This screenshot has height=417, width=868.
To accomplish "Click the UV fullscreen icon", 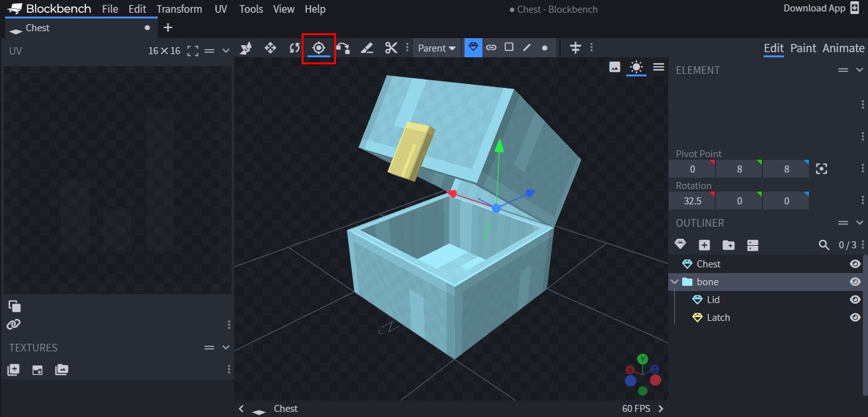I will 193,51.
